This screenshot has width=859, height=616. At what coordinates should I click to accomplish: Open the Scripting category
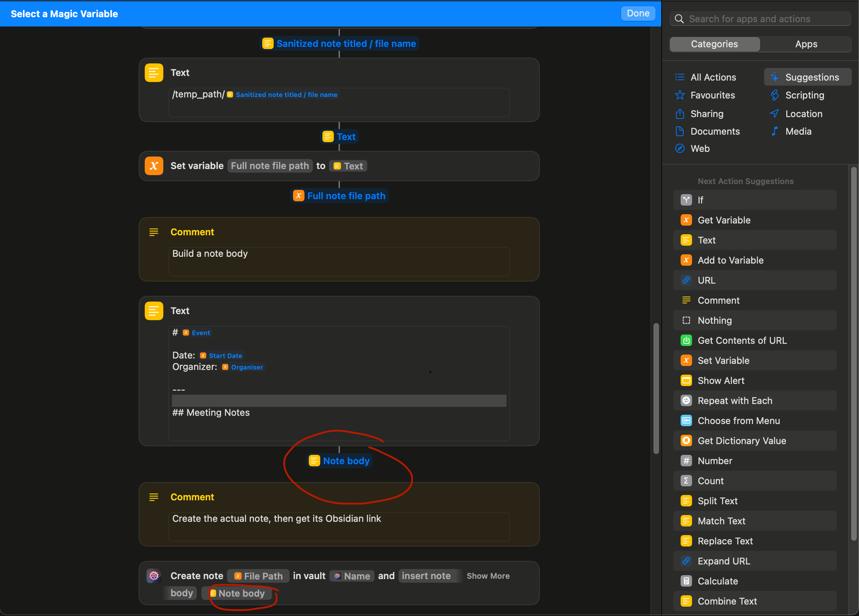(x=804, y=95)
